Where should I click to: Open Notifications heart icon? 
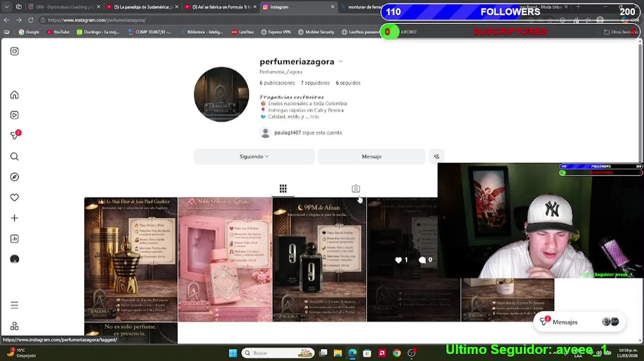pos(15,198)
